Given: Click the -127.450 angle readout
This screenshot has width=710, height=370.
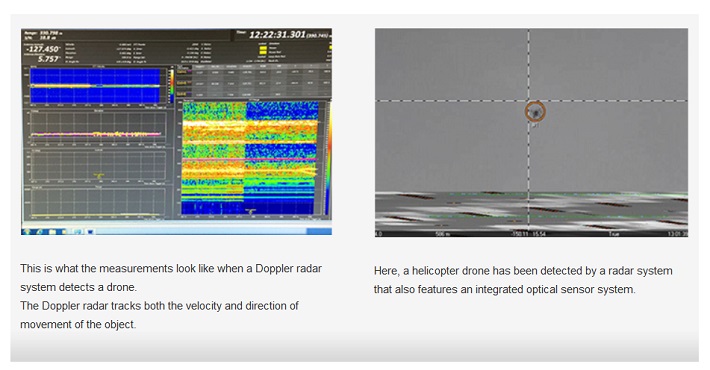Looking at the screenshot, I should point(43,49).
